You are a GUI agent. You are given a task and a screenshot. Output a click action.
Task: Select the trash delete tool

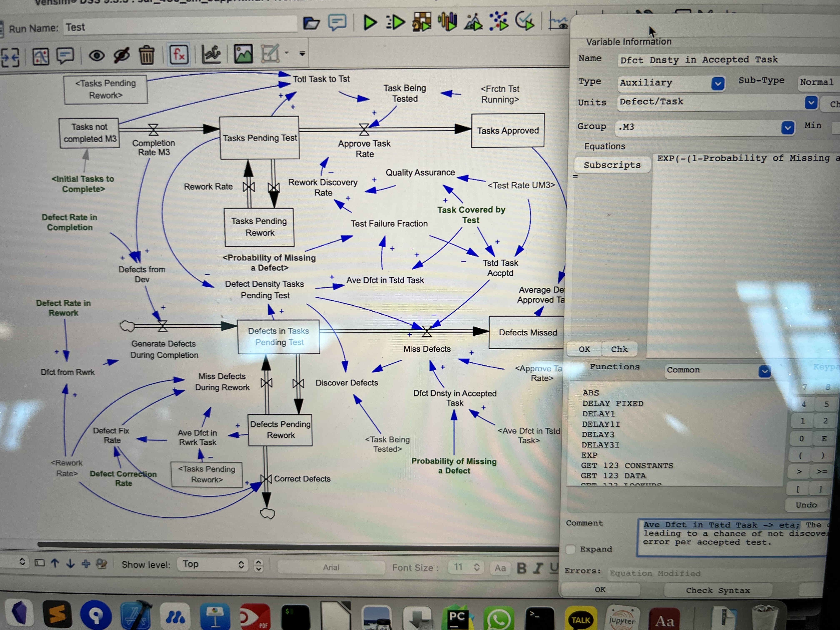click(147, 55)
